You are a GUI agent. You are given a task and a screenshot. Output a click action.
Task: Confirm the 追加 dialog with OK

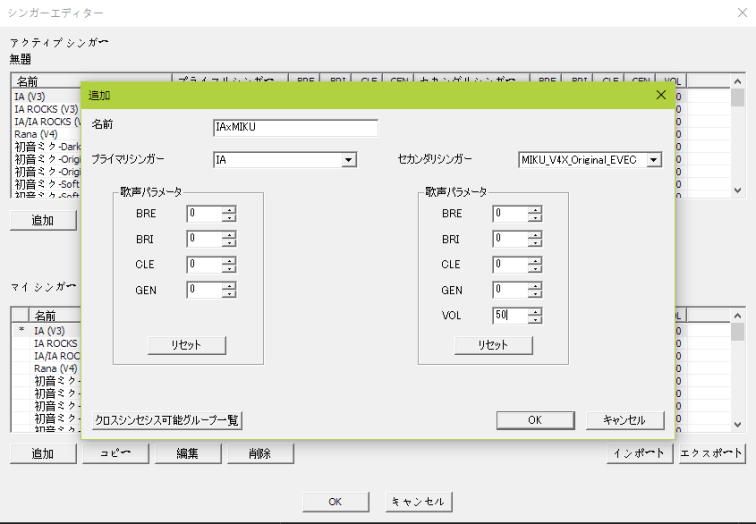pyautogui.click(x=535, y=420)
